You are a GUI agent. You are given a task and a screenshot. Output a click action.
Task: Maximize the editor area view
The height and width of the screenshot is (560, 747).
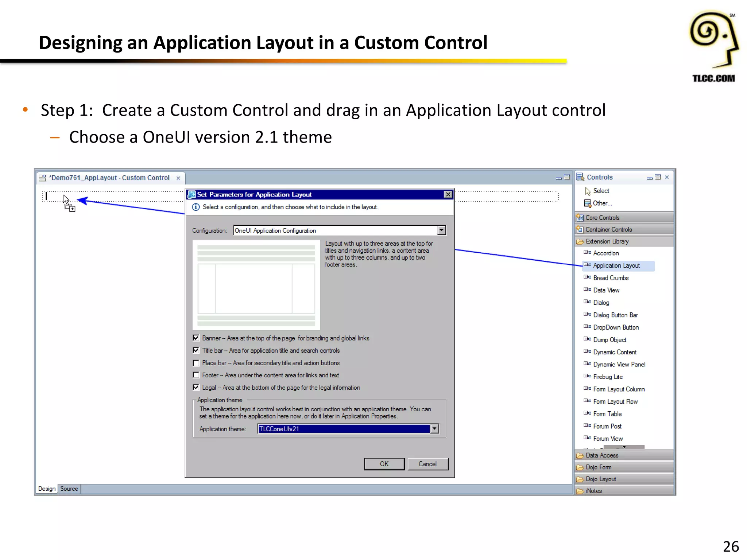click(567, 178)
